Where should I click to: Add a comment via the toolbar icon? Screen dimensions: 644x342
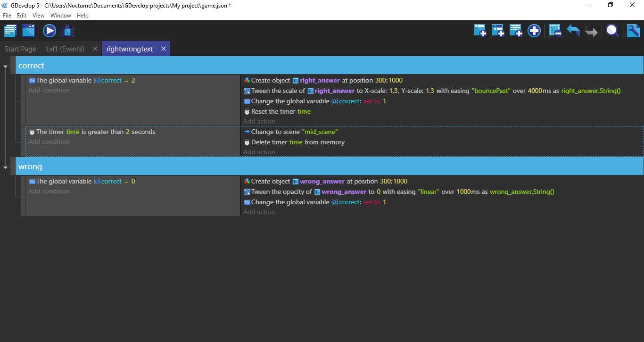point(515,30)
